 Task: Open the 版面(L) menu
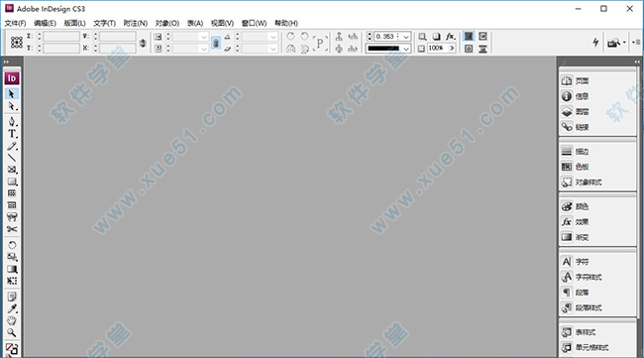coord(74,23)
